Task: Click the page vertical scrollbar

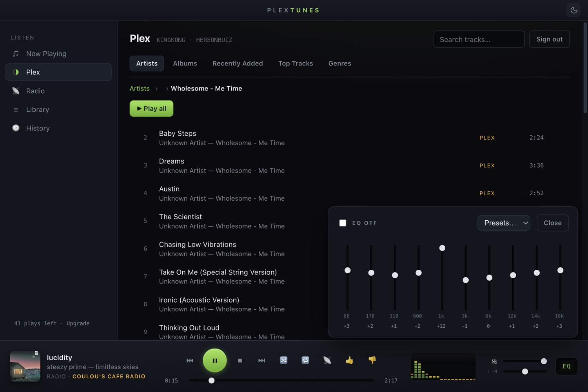Action: 585,68
